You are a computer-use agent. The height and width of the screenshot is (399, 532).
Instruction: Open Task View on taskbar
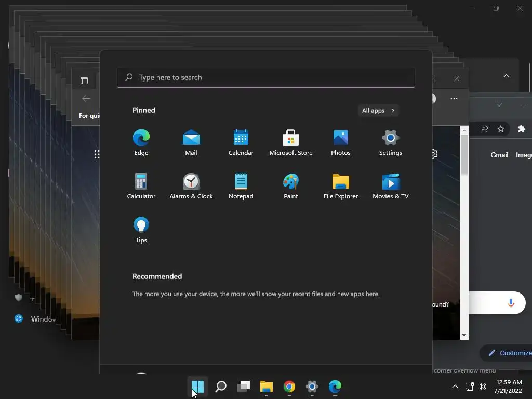click(x=244, y=387)
